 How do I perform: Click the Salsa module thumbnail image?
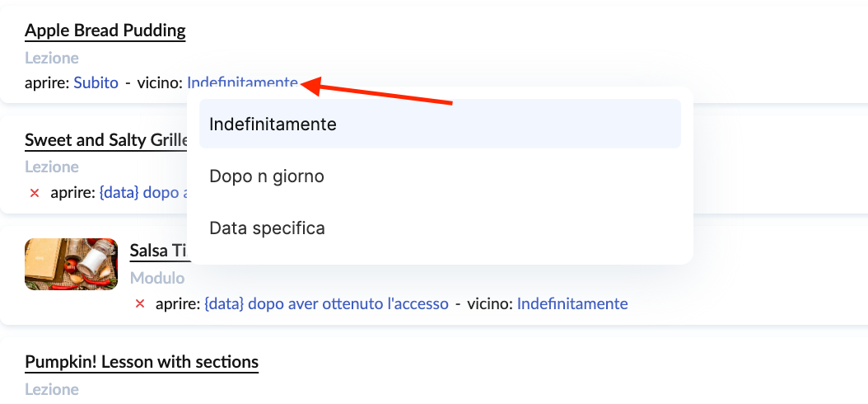tap(72, 264)
